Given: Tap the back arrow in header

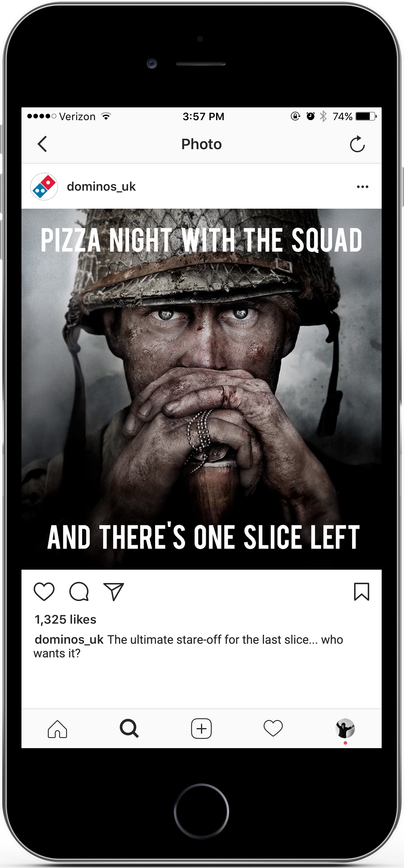Looking at the screenshot, I should (42, 144).
